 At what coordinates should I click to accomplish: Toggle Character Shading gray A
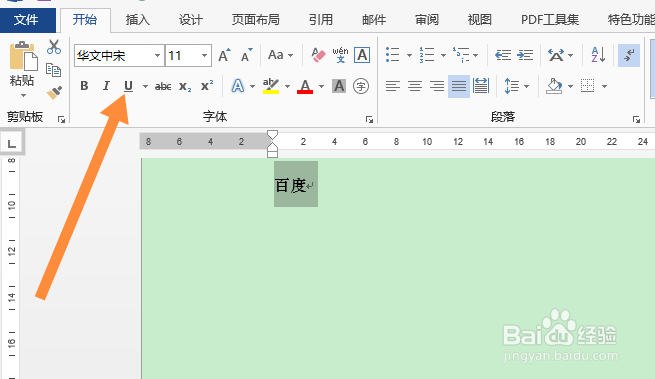pyautogui.click(x=339, y=86)
